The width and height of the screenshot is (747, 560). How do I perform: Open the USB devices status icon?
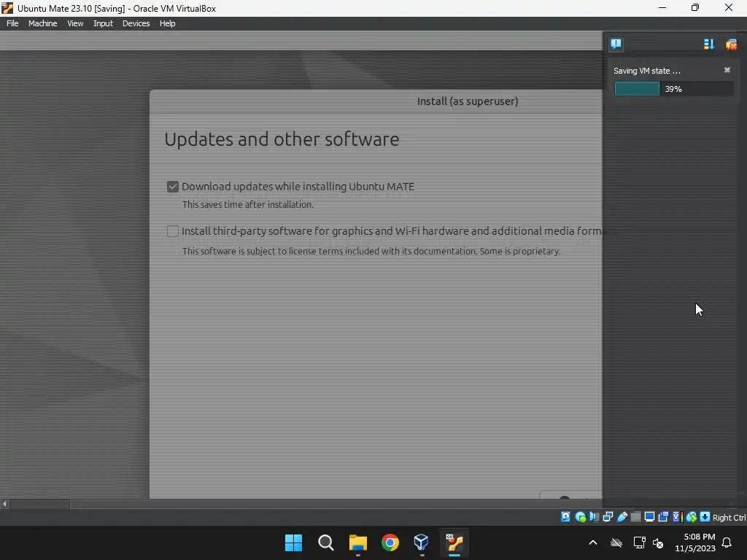point(622,517)
